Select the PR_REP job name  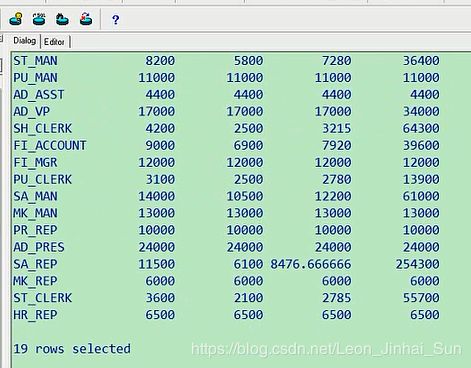click(35, 230)
